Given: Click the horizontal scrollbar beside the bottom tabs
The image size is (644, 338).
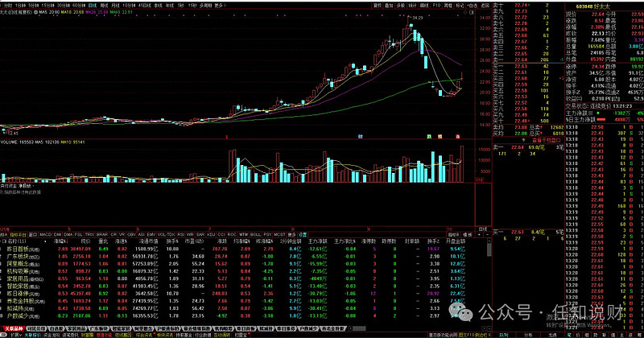Looking at the screenshot, I should (358, 328).
